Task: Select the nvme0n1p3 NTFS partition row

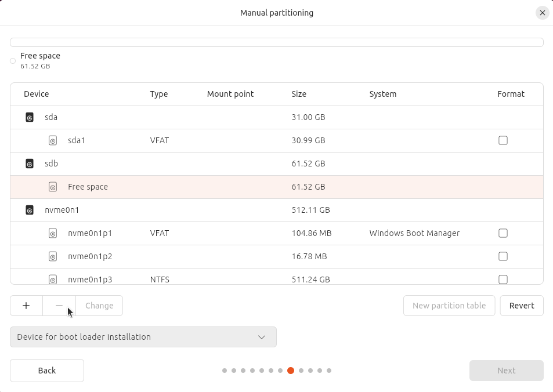Action: (276, 278)
